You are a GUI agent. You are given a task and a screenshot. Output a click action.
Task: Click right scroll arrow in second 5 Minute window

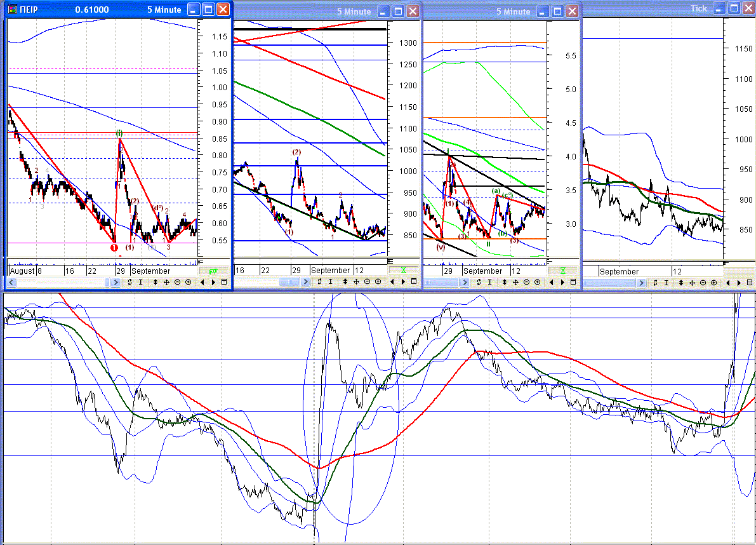(x=305, y=281)
